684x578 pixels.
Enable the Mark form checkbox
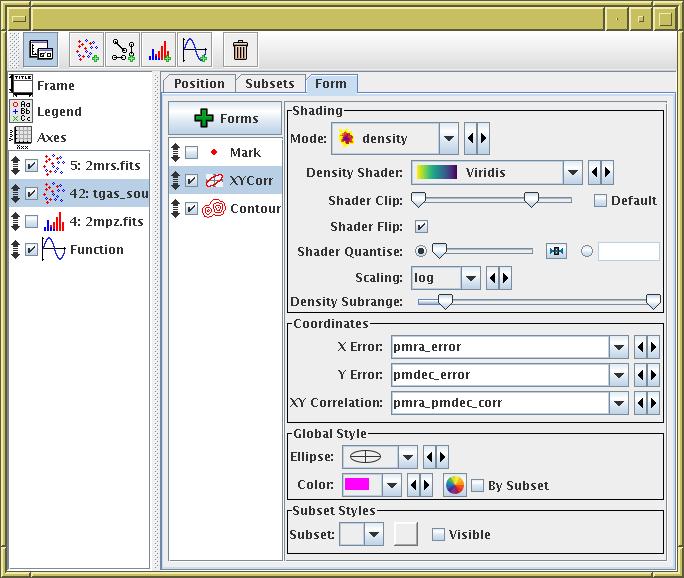[x=192, y=153]
